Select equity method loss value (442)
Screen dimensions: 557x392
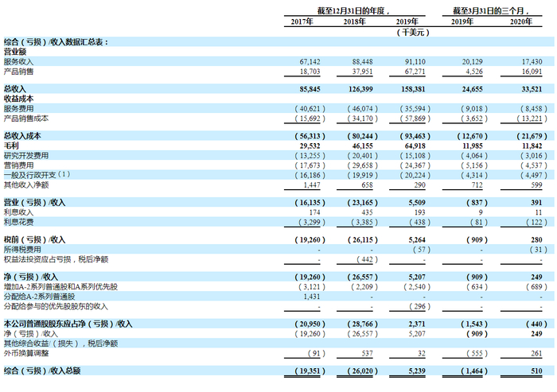pos(368,259)
